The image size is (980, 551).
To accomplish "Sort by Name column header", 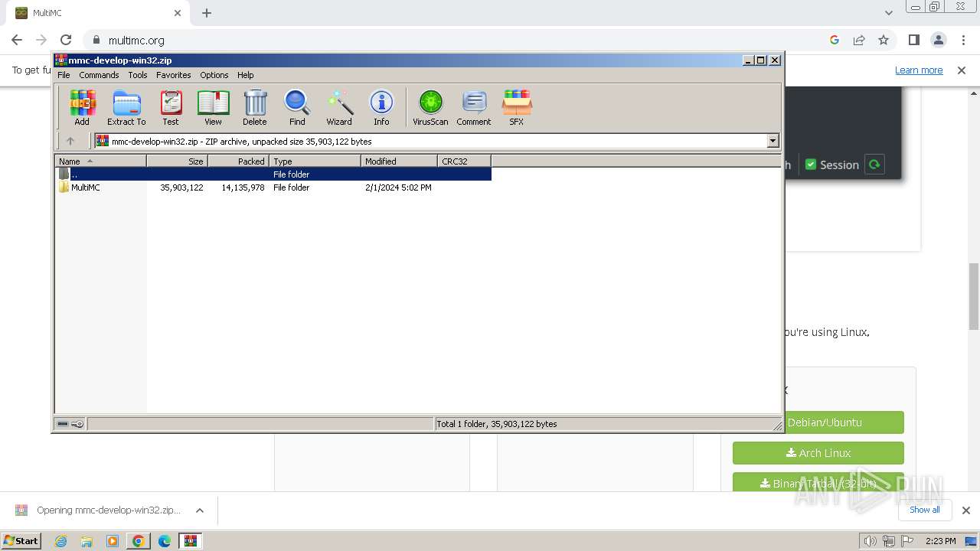I will (x=100, y=161).
